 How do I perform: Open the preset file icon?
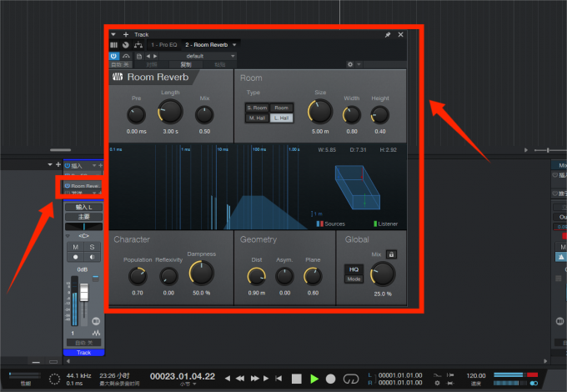tap(139, 57)
